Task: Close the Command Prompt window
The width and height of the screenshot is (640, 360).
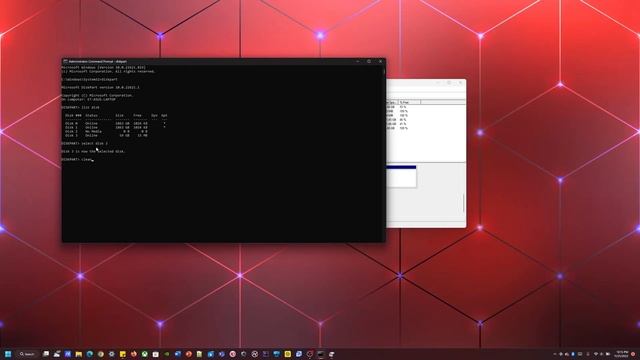Action: tap(380, 61)
